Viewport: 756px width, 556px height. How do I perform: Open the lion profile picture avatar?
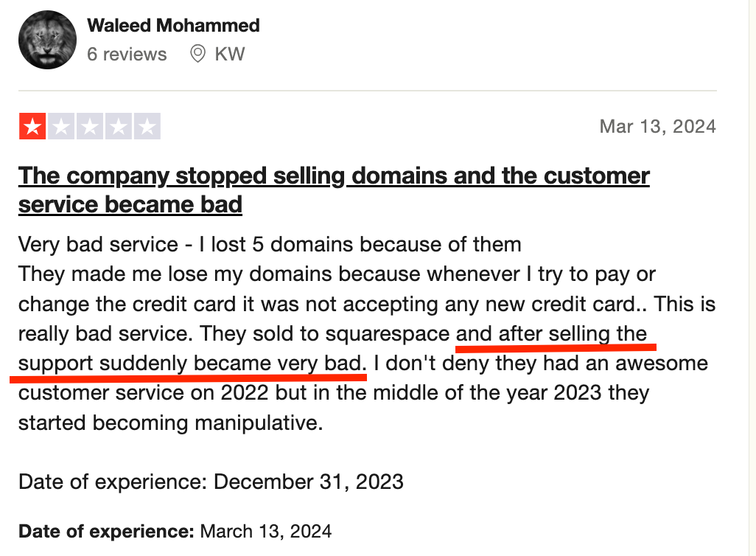(47, 40)
